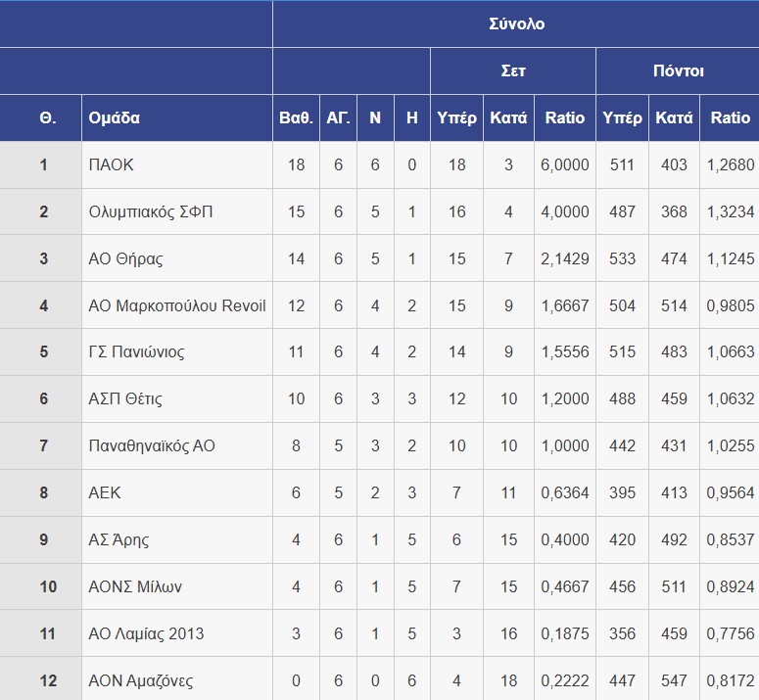Select the Ολυμπιακός ΣΦΠ team row
This screenshot has width=759, height=700.
click(150, 211)
